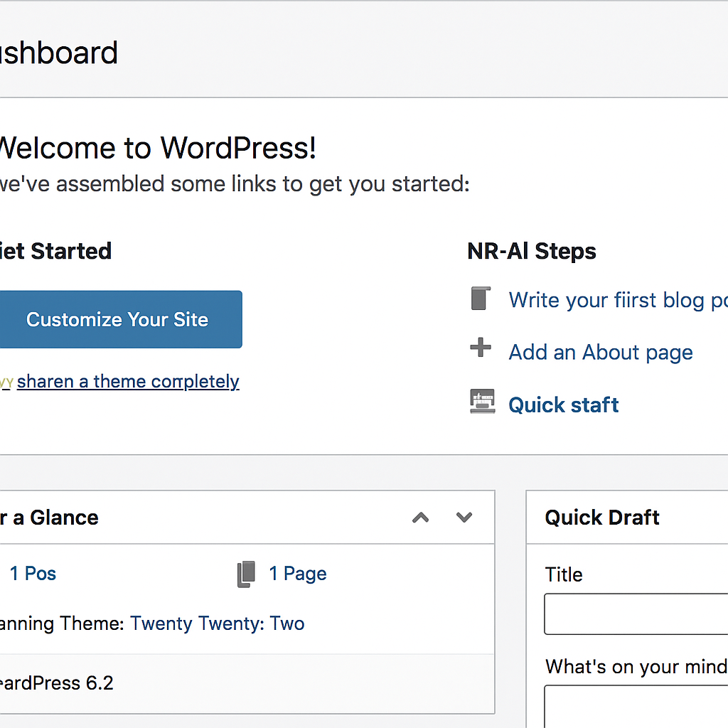Click the Welcome to WordPress! heading

point(158,148)
